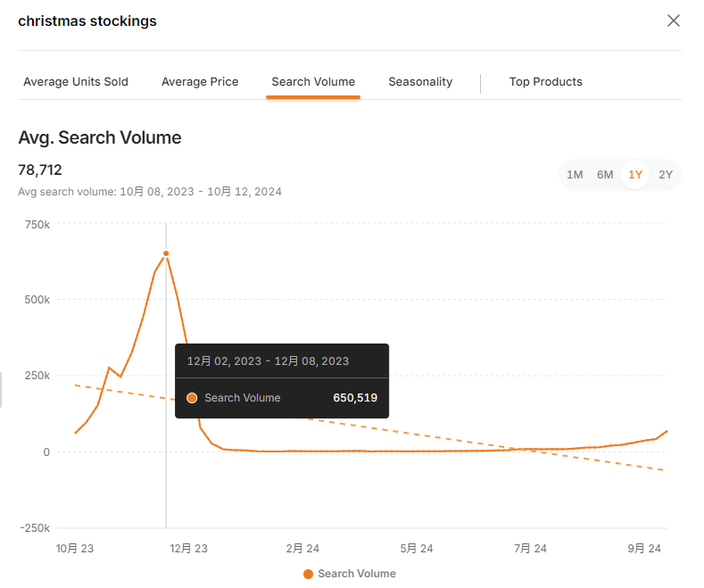Viewport: 704px width, 588px height.
Task: Set chart range to 1M
Action: pos(575,175)
